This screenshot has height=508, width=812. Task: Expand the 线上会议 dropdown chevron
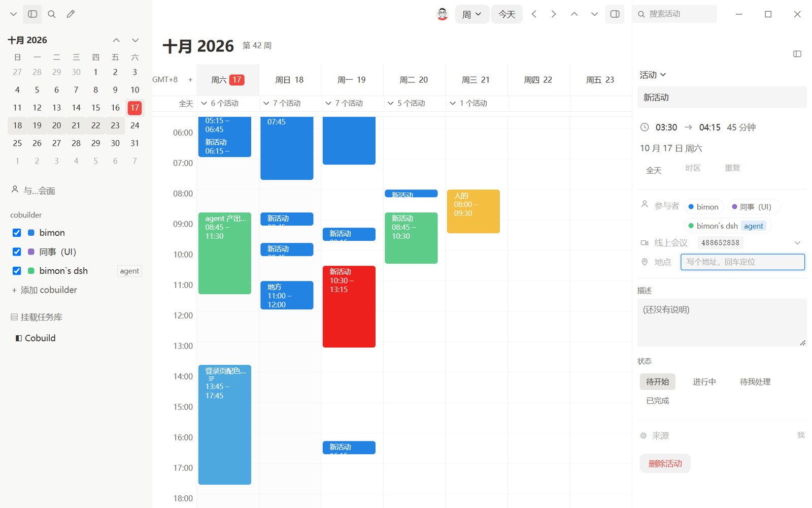797,243
